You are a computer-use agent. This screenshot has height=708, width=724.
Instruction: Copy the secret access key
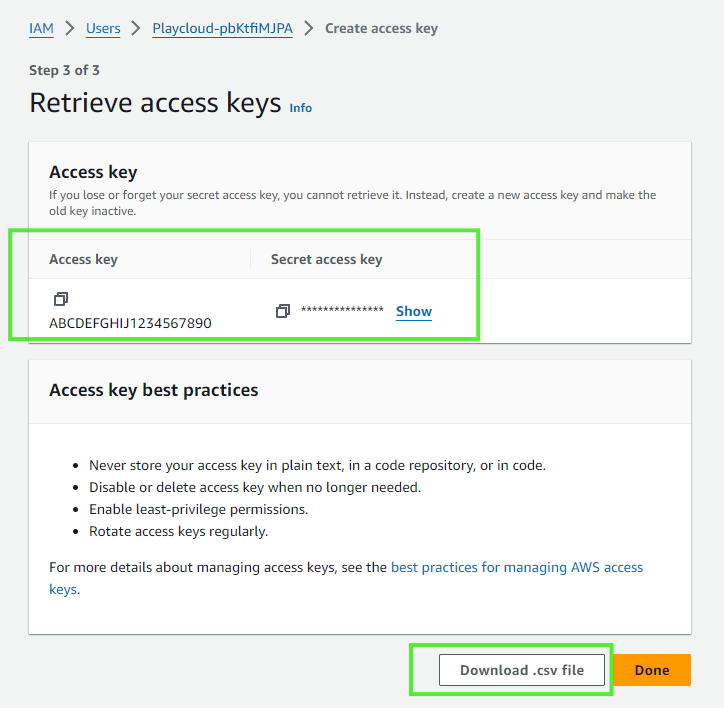coord(282,311)
